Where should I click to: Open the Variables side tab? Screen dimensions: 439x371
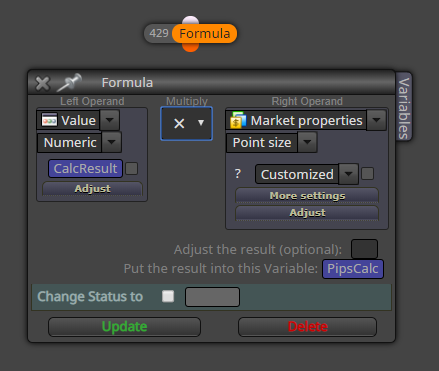[x=404, y=107]
